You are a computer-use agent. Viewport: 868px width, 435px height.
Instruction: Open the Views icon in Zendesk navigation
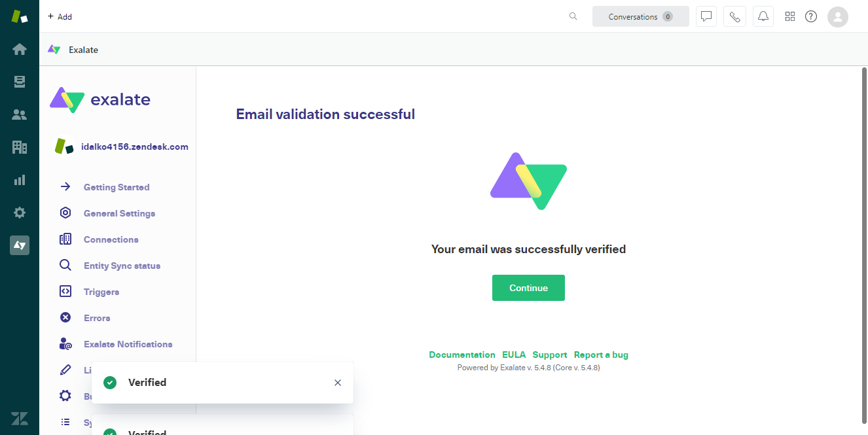point(20,82)
